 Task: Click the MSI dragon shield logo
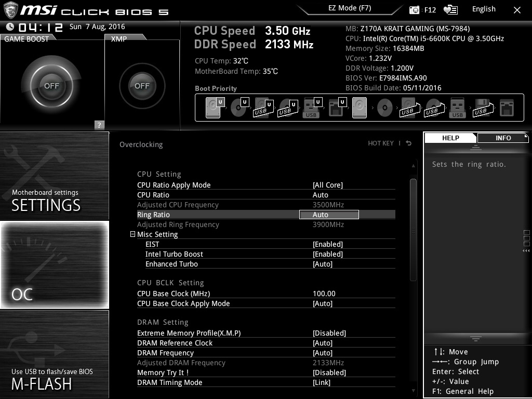pyautogui.click(x=10, y=9)
